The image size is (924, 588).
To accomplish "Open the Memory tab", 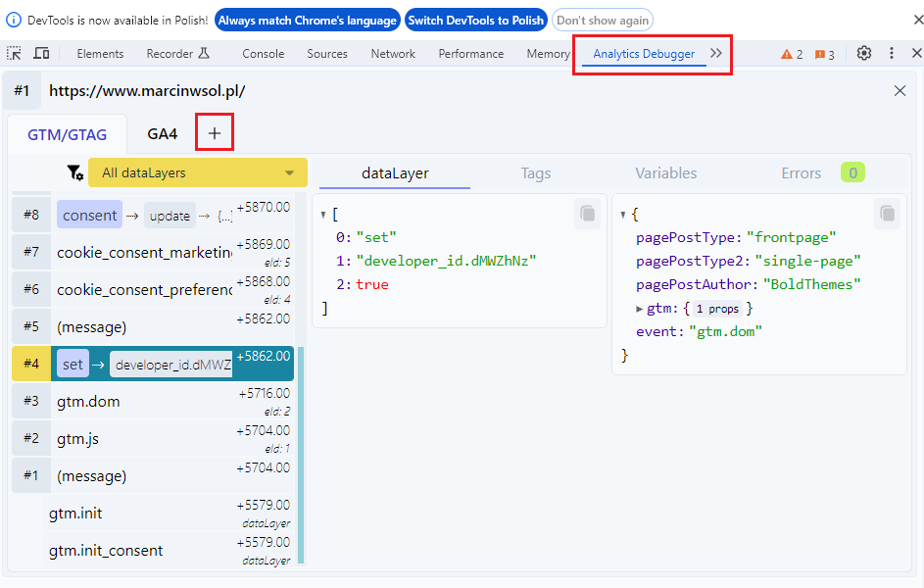I will point(548,54).
